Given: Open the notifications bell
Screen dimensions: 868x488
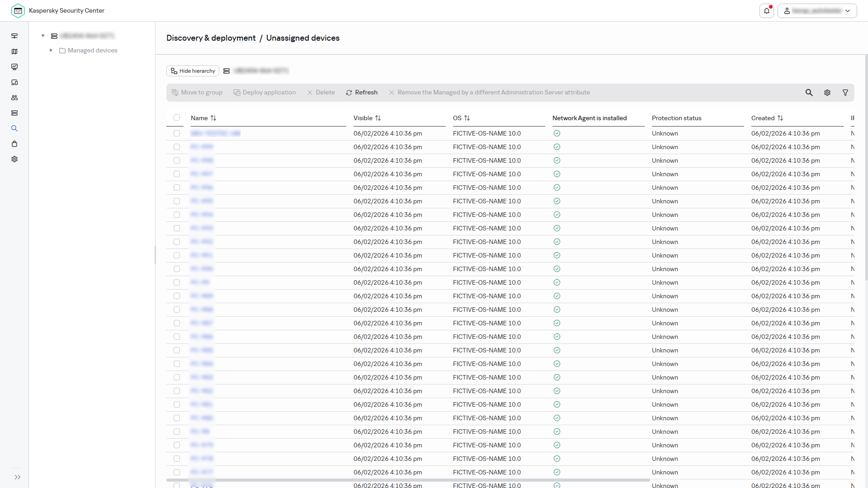Looking at the screenshot, I should (767, 11).
